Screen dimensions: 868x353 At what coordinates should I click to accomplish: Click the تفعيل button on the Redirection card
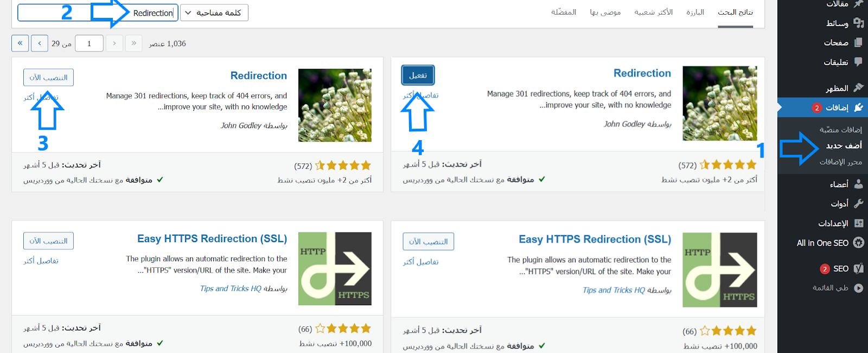pos(418,75)
